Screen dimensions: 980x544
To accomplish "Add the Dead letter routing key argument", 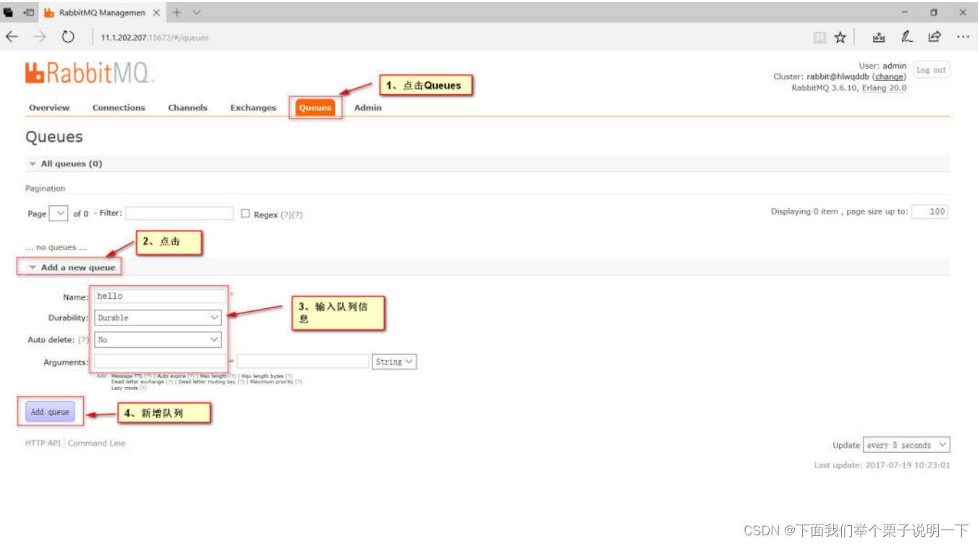I will point(207,382).
